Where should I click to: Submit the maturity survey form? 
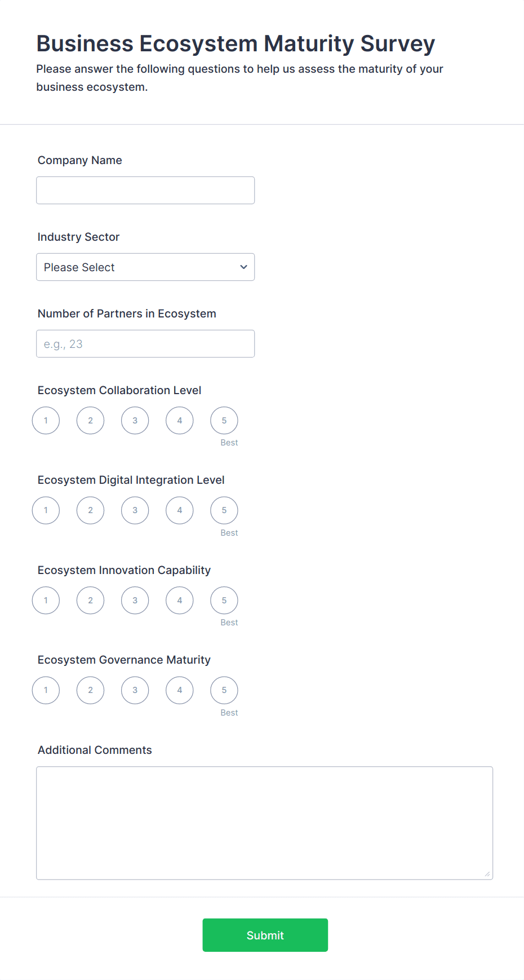pos(265,935)
